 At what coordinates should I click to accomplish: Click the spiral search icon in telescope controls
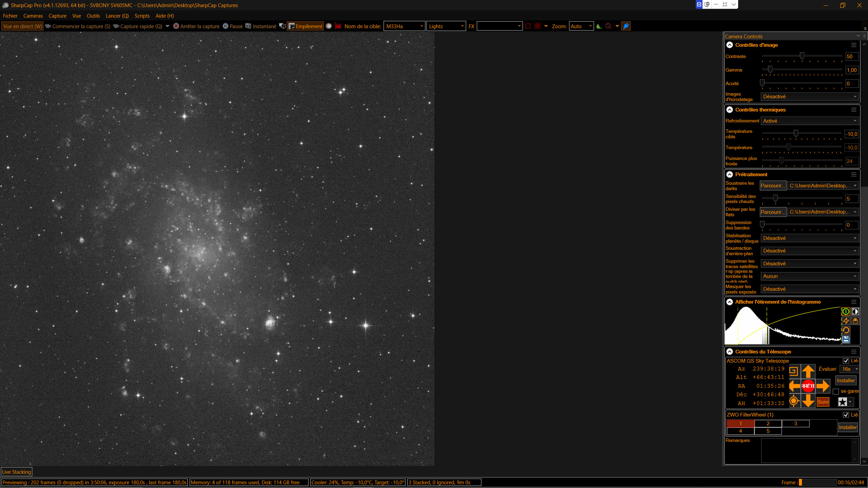pyautogui.click(x=794, y=371)
